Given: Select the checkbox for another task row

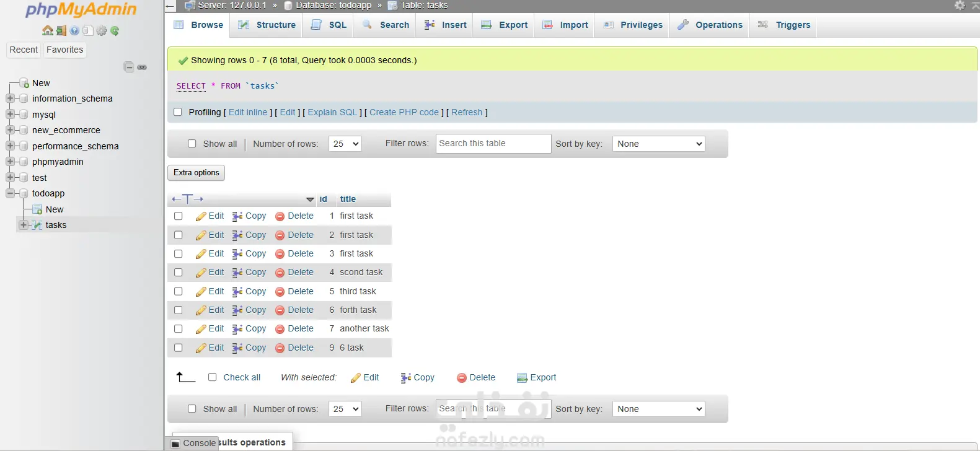Looking at the screenshot, I should coord(179,329).
